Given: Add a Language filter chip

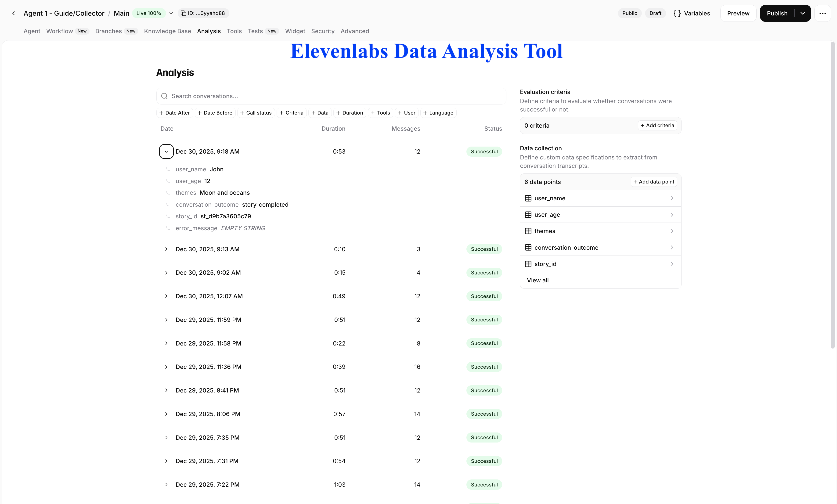Looking at the screenshot, I should [x=438, y=113].
